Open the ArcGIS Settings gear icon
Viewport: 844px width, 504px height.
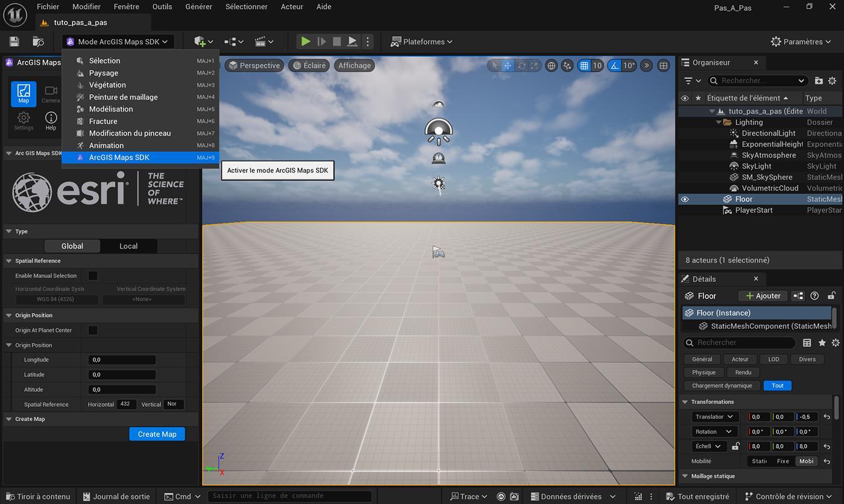click(x=24, y=121)
